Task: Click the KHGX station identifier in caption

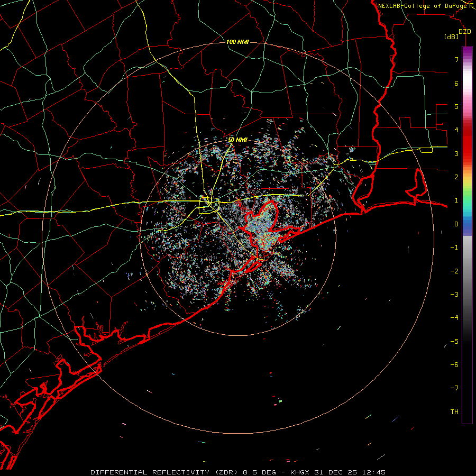Action: (x=300, y=472)
